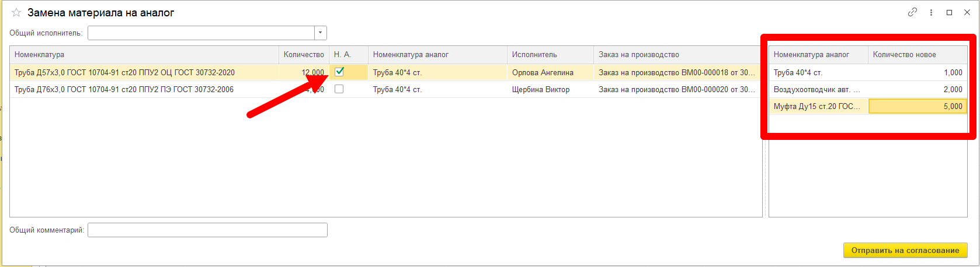
Task: Click Количество новое column header
Action: 918,54
